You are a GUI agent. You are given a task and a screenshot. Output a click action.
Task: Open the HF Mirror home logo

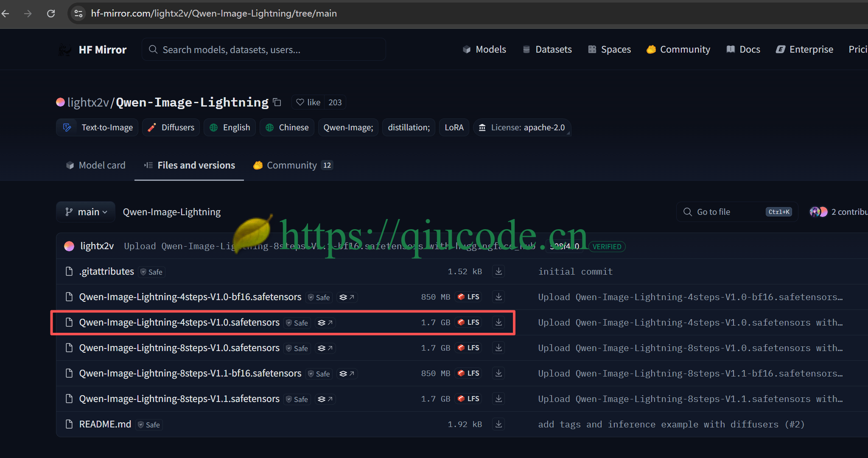click(x=92, y=50)
